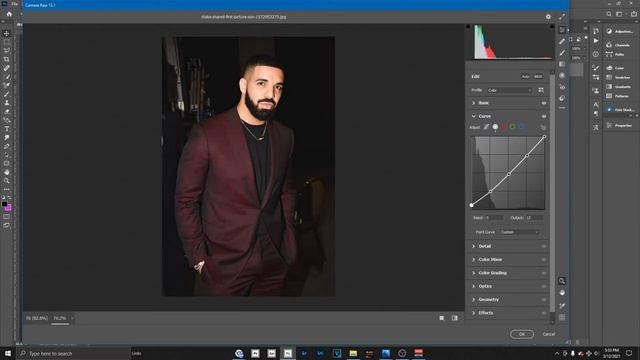The width and height of the screenshot is (640, 360).
Task: Expand the Effects section
Action: click(473, 313)
